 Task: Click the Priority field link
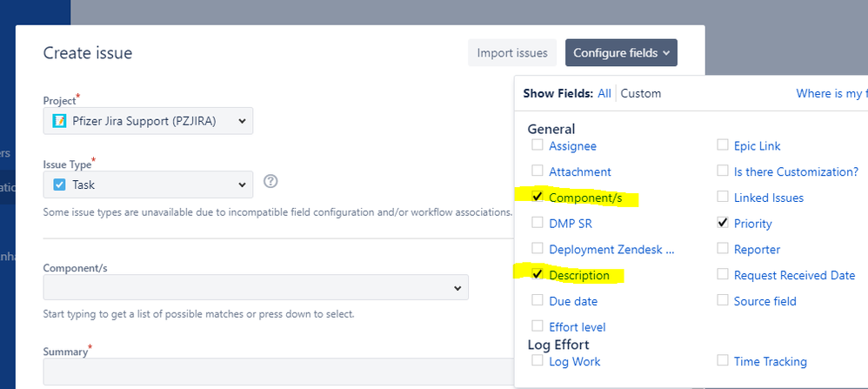click(x=752, y=224)
